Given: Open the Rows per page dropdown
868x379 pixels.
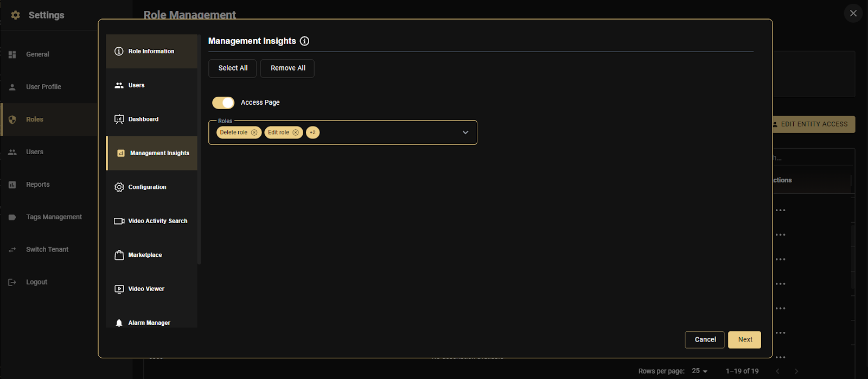Looking at the screenshot, I should (700, 371).
